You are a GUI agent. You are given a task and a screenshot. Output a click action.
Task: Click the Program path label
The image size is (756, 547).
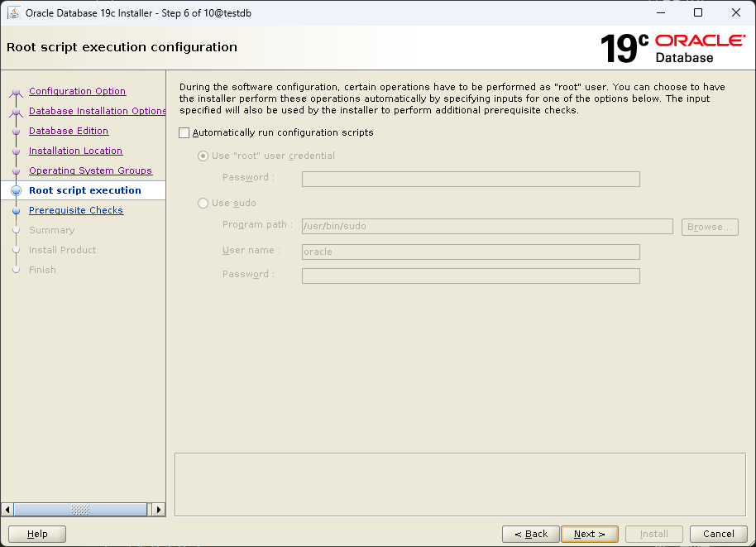coord(257,224)
